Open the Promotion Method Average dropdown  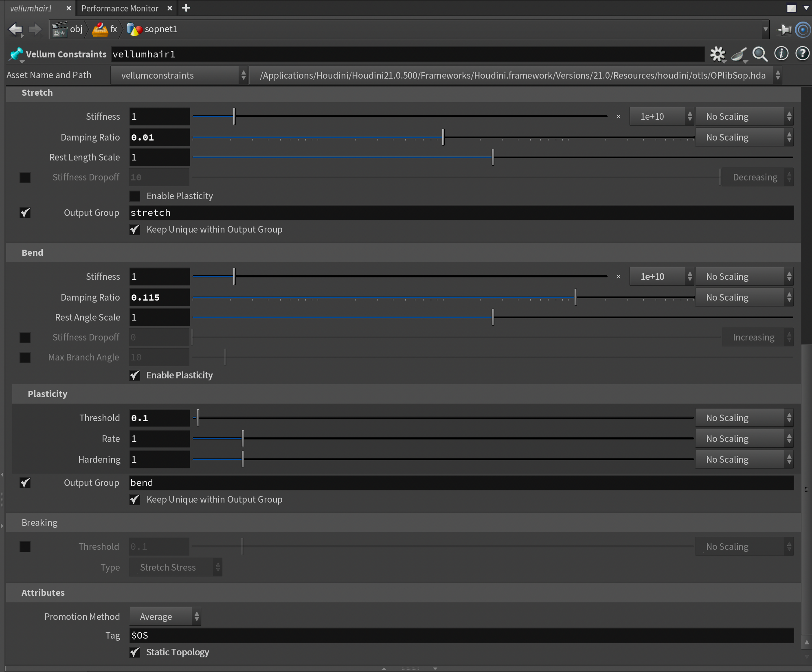pyautogui.click(x=165, y=617)
